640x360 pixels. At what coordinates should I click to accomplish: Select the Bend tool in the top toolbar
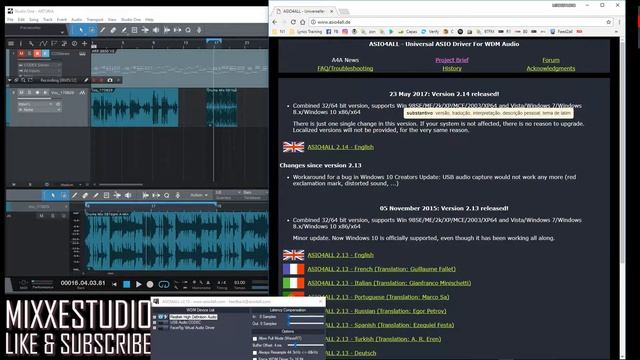145,30
